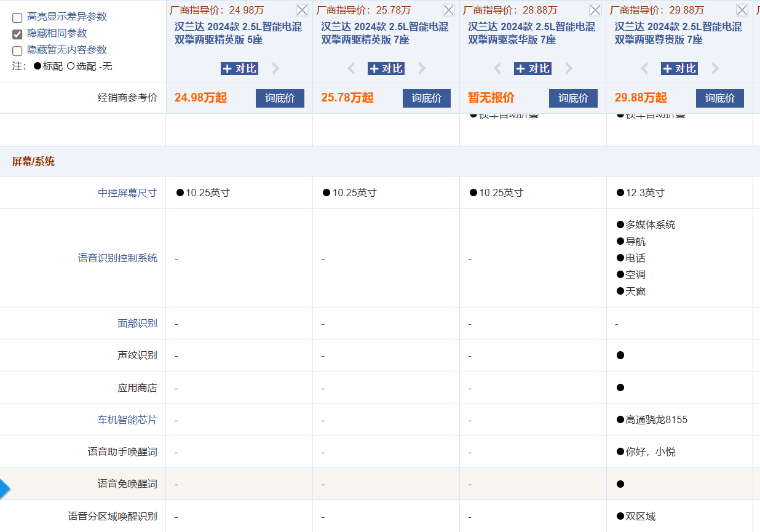Click the 多媒体系统 voice control entry
Screen dimensions: 760x532
pos(650,224)
